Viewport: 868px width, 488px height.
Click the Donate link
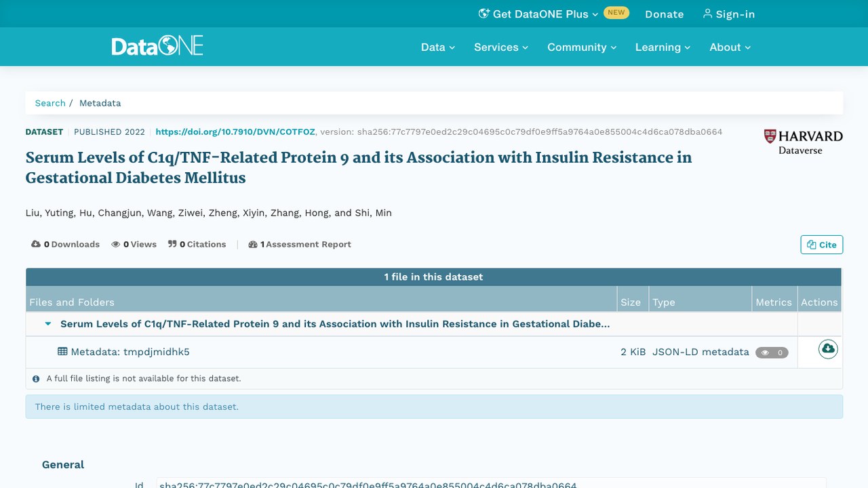click(665, 14)
